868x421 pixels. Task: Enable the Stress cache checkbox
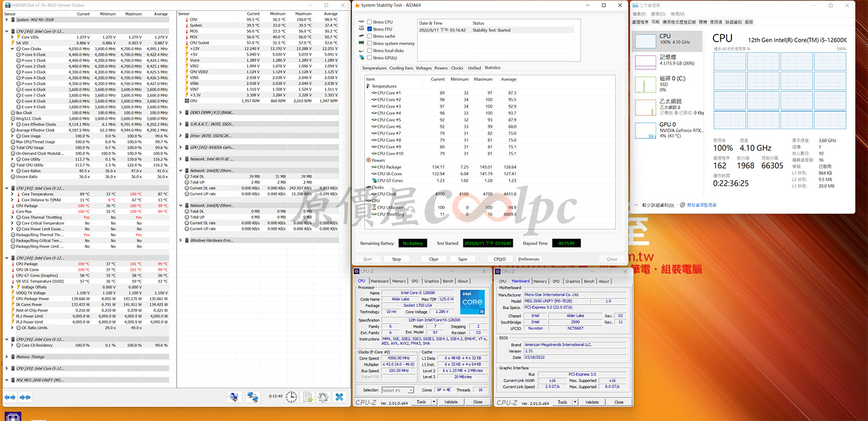click(x=369, y=36)
